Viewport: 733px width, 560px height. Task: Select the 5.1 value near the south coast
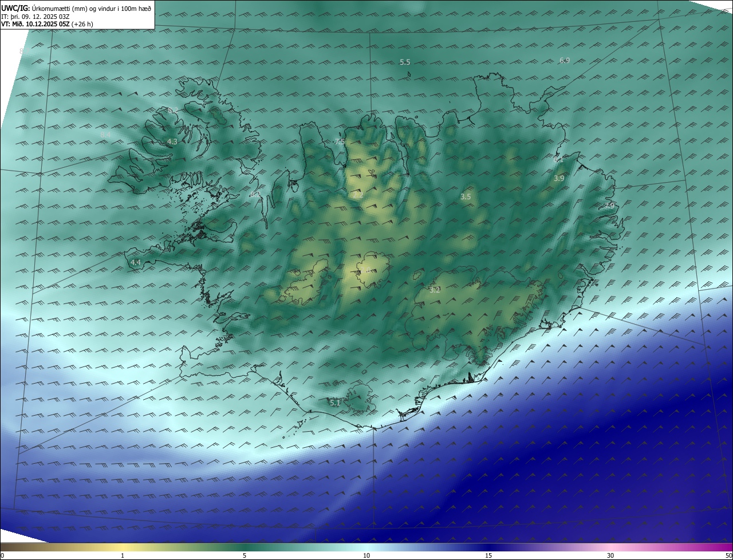point(335,403)
